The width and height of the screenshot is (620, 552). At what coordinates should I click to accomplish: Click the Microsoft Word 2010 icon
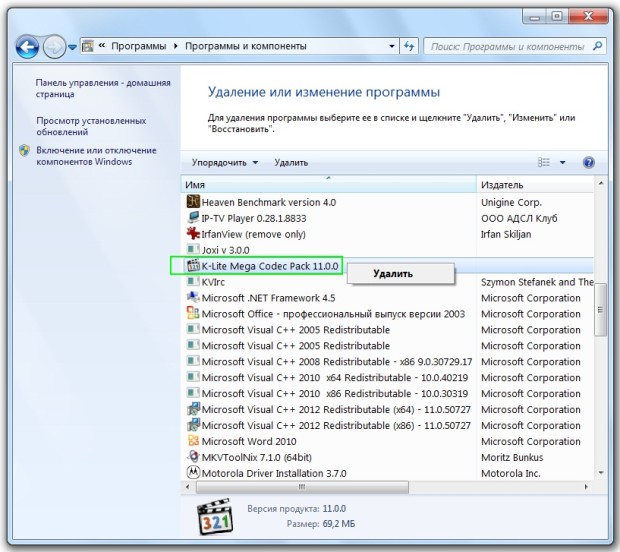click(193, 440)
